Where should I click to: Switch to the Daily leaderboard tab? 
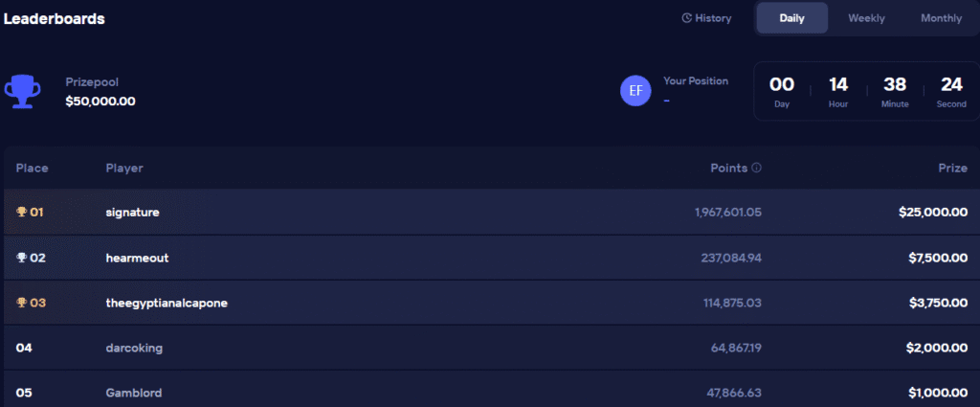click(791, 18)
